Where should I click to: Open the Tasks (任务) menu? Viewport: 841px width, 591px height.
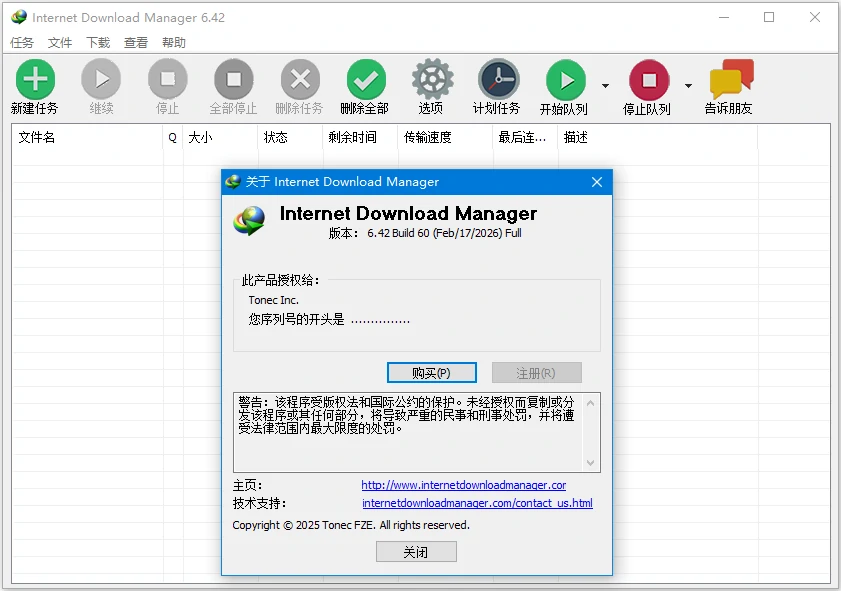click(22, 43)
